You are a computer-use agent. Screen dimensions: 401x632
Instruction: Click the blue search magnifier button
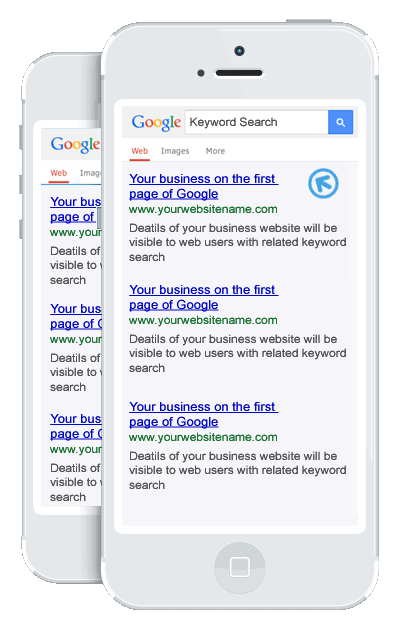[x=341, y=122]
